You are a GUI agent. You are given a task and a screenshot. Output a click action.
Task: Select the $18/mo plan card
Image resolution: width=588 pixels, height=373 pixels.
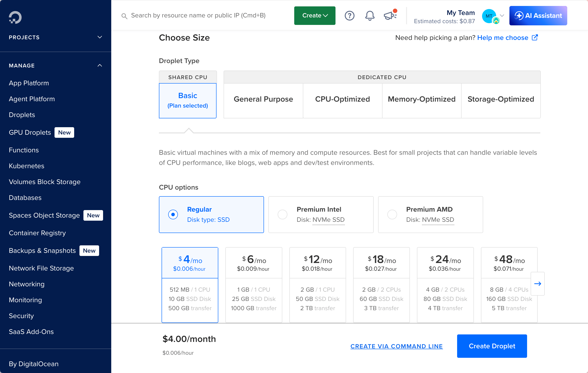point(381,285)
